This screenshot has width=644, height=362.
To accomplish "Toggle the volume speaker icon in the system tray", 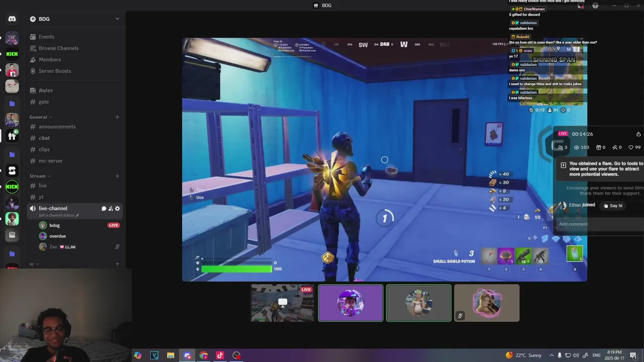I will tap(576, 355).
